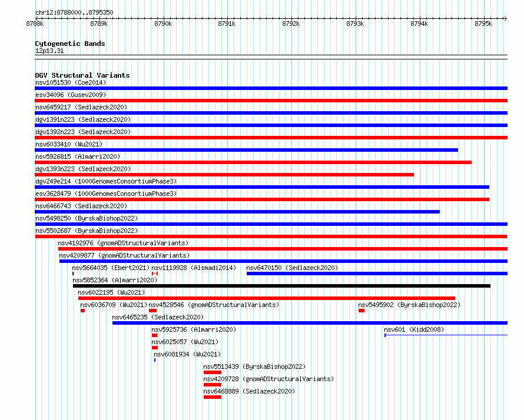
Task: Click the red block under nsv5495902
Action: [x=362, y=311]
